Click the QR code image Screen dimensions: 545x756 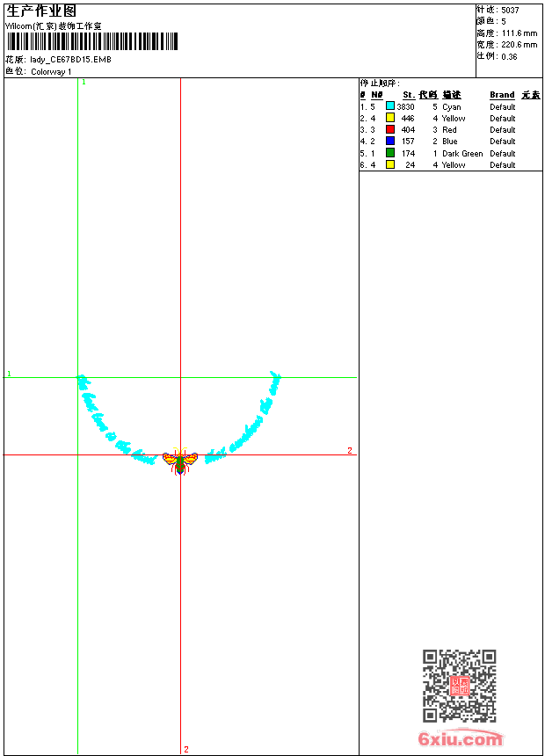[x=459, y=686]
